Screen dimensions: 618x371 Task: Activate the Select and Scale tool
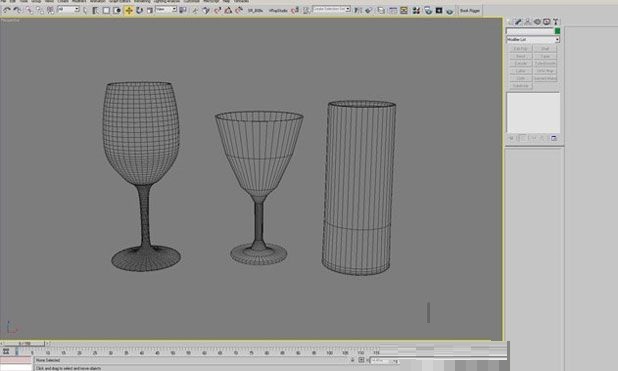tap(149, 10)
